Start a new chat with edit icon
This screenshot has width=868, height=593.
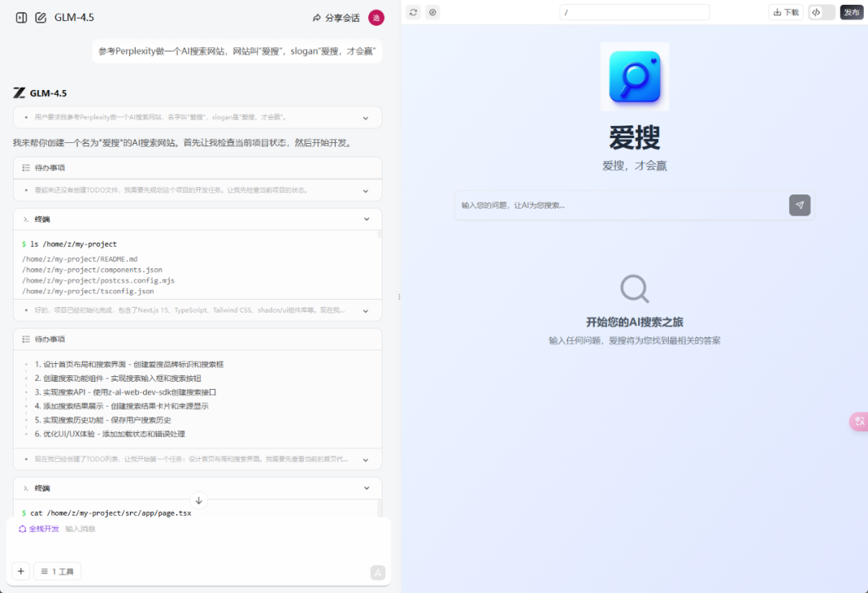(40, 18)
